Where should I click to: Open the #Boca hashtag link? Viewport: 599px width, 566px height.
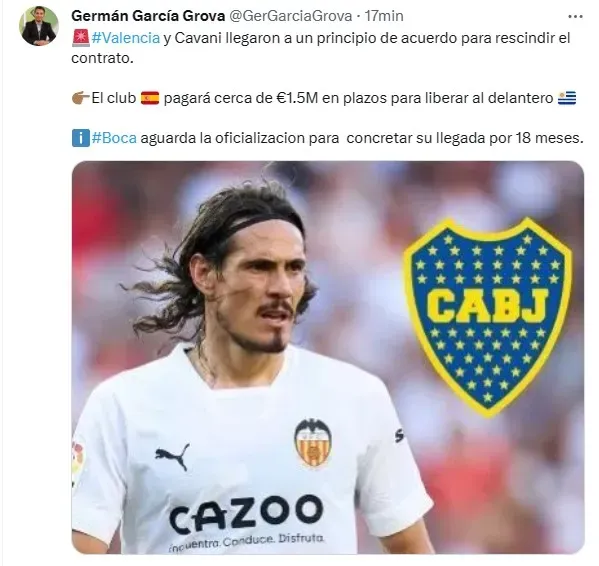(x=114, y=138)
